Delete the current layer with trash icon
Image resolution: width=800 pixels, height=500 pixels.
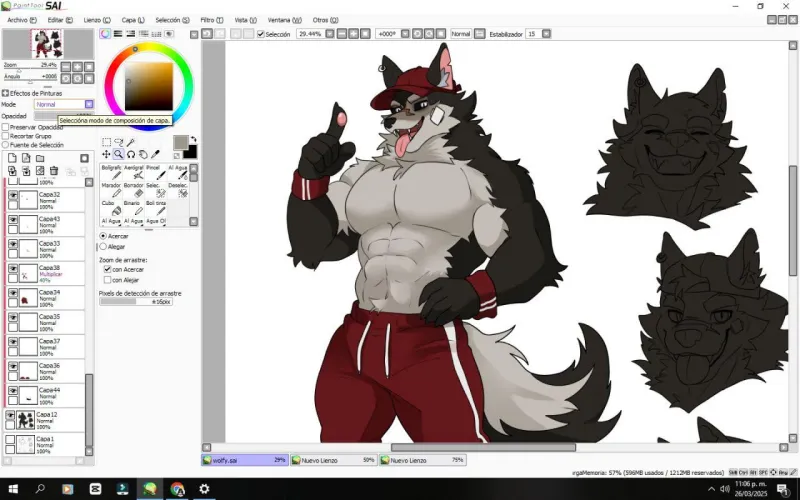[x=54, y=171]
